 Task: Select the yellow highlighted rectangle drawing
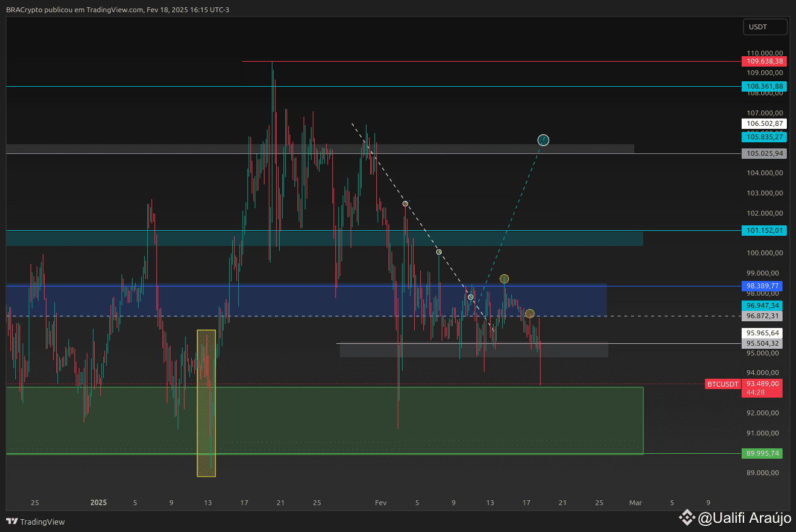click(206, 403)
